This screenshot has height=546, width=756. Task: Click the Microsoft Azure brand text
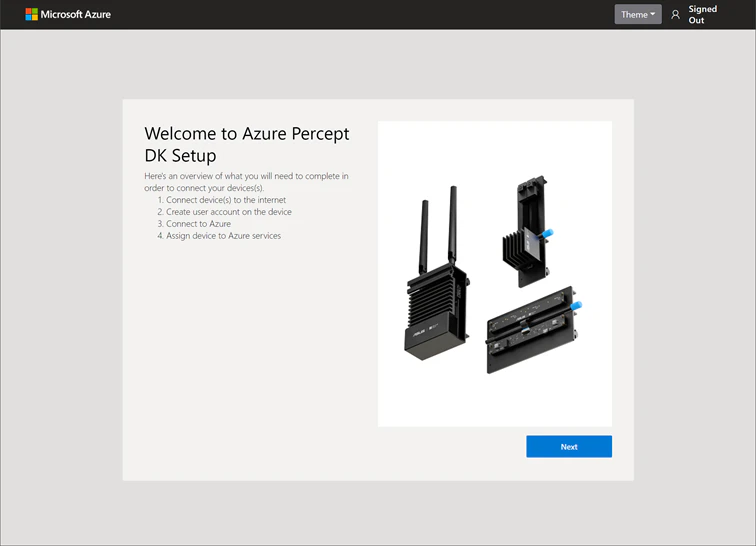[76, 14]
